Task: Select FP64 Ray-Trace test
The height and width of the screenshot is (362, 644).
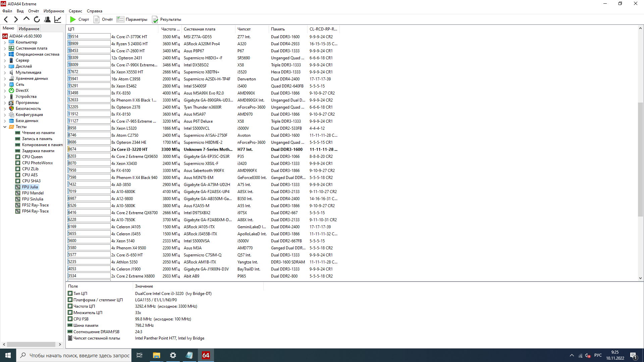Action: pyautogui.click(x=35, y=211)
